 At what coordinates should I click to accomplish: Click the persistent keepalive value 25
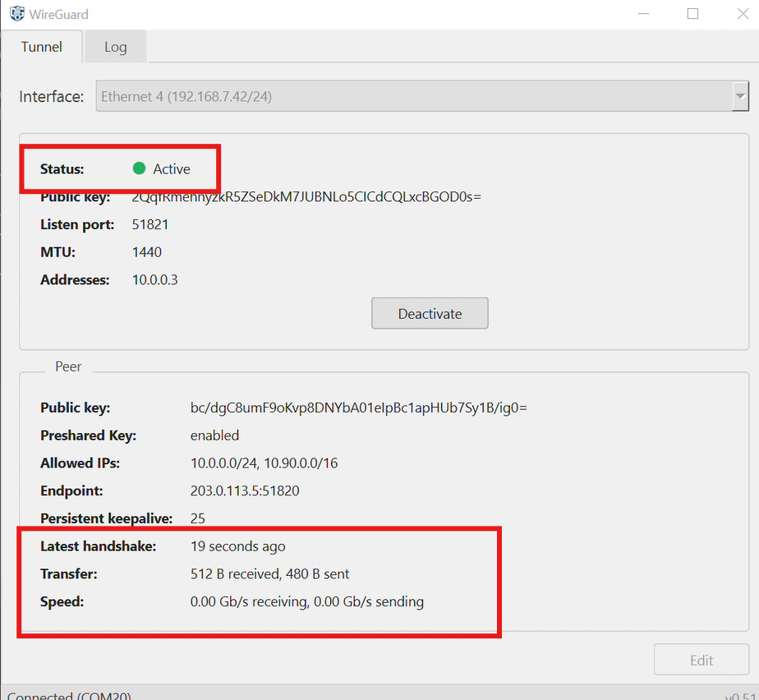coord(197,518)
